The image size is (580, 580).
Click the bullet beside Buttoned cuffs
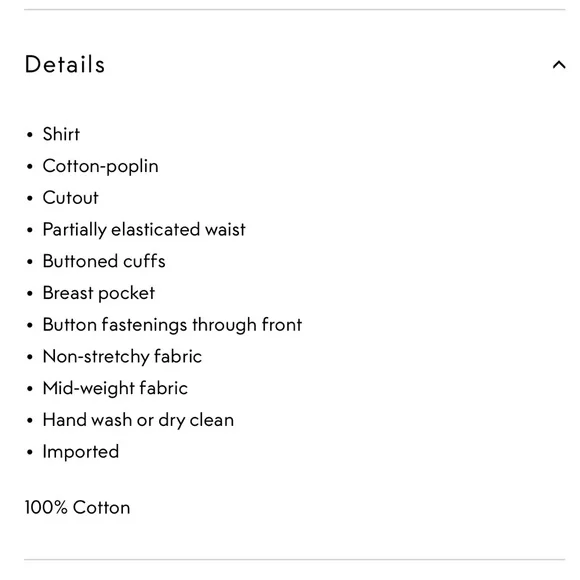coord(30,262)
